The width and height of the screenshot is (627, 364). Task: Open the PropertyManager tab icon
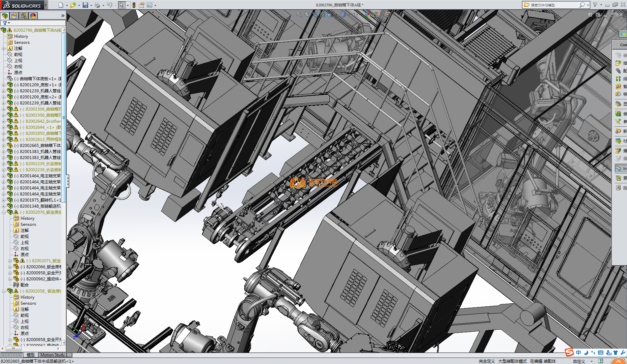point(14,16)
